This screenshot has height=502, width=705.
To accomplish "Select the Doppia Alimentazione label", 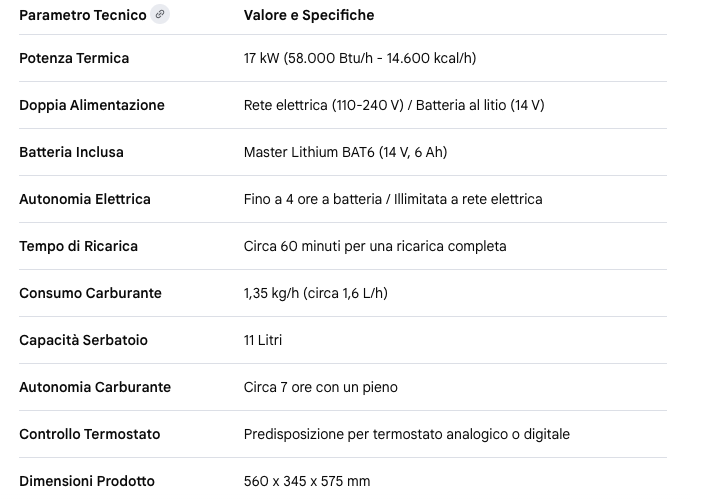I will pyautogui.click(x=92, y=105).
